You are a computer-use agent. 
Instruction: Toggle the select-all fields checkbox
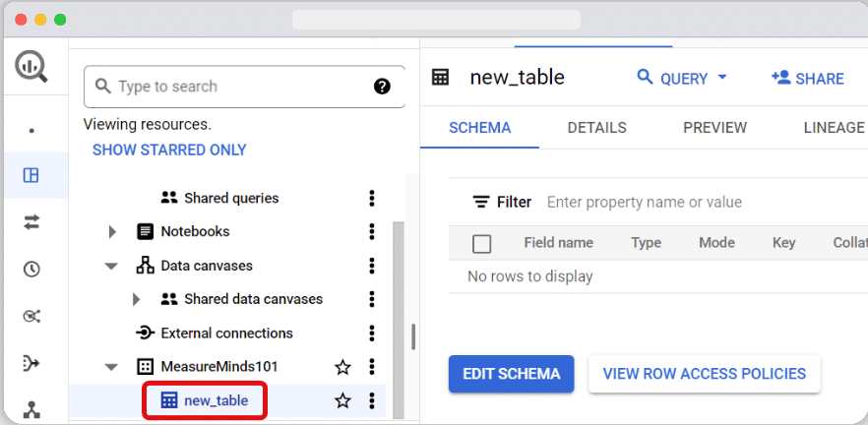pyautogui.click(x=481, y=244)
